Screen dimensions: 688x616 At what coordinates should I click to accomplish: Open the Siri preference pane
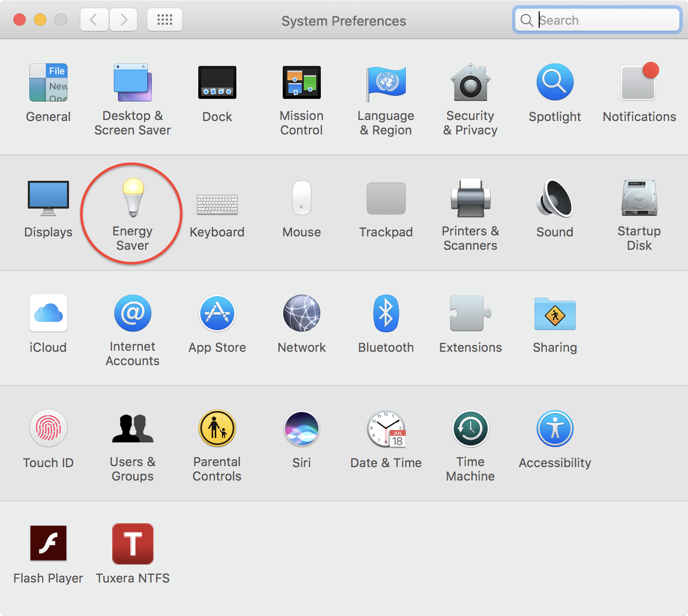[x=301, y=428]
